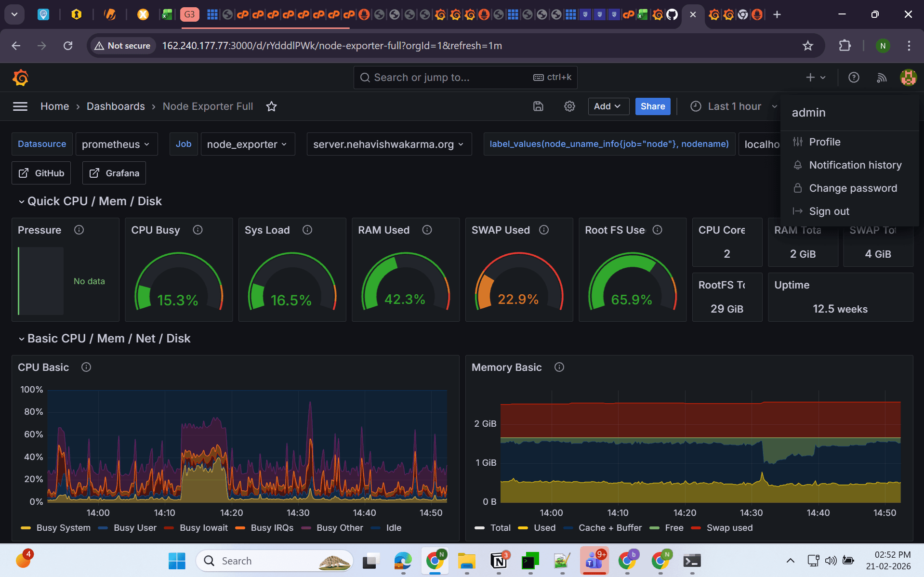Select Sign out from user menu
924x577 pixels.
(829, 211)
